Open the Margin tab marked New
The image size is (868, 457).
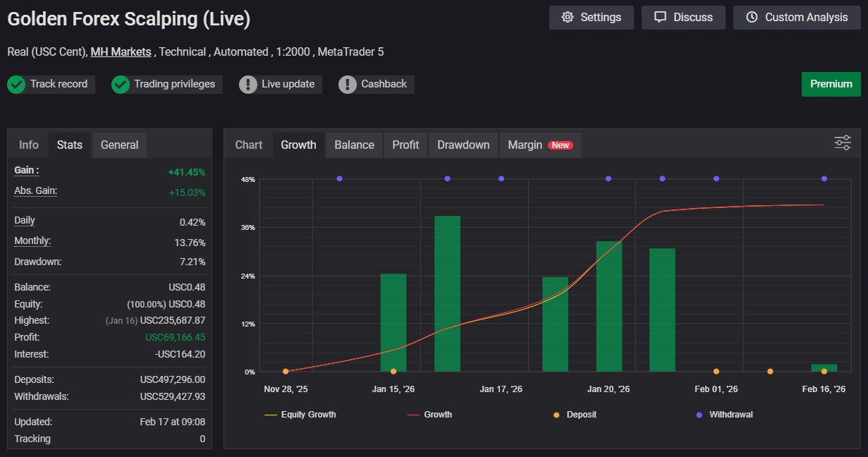pos(540,145)
